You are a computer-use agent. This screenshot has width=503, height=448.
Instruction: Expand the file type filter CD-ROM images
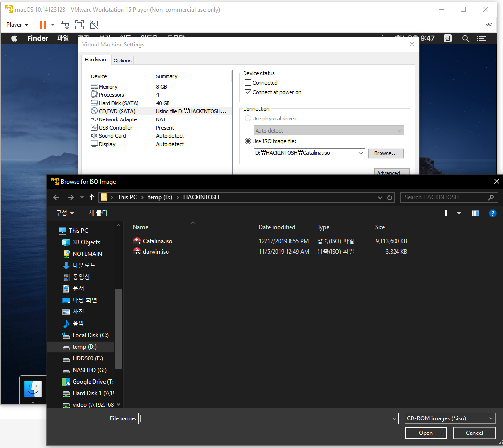click(x=450, y=418)
